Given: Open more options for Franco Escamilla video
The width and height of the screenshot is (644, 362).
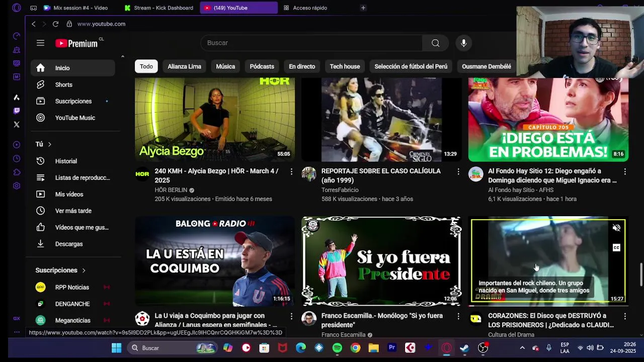Looking at the screenshot, I should [458, 317].
